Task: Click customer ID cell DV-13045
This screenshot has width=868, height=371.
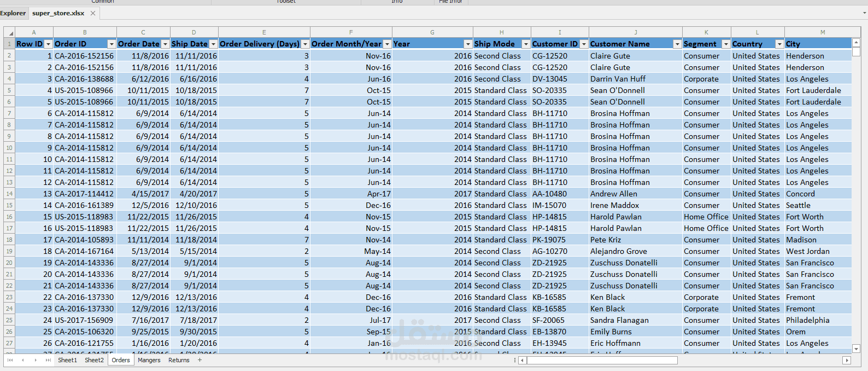Action: pos(560,79)
